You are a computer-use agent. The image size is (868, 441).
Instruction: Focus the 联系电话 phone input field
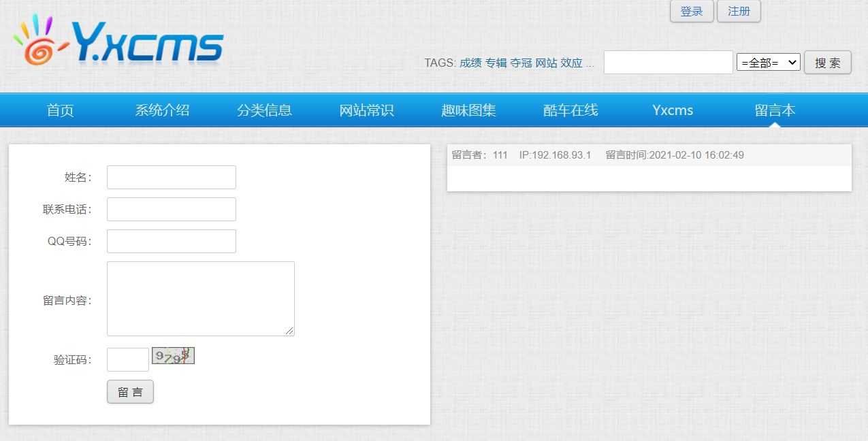pos(172,209)
